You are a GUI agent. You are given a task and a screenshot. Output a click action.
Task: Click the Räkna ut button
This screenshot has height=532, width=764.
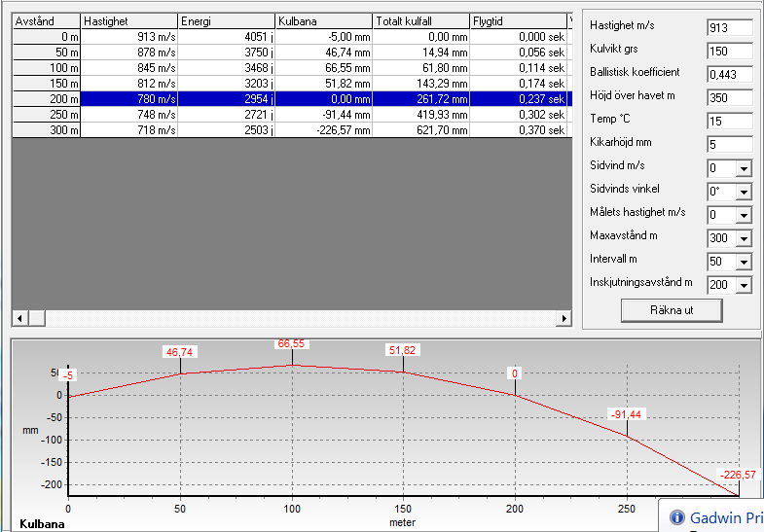click(672, 310)
